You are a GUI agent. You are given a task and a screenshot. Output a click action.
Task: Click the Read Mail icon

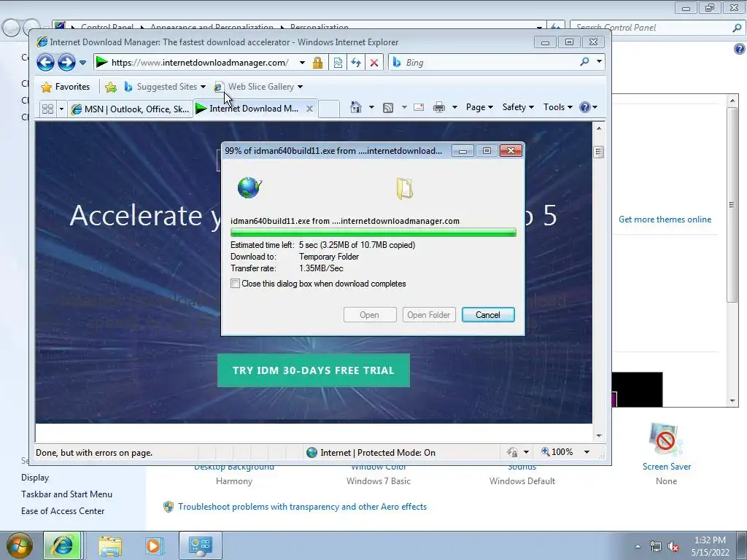(x=419, y=107)
